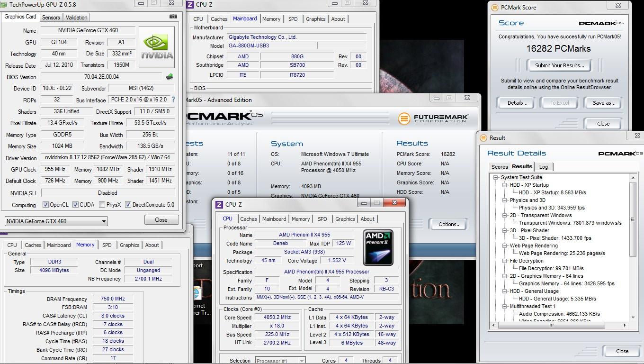
Task: Click the GPU-Z title bar app icon
Action: [4, 5]
